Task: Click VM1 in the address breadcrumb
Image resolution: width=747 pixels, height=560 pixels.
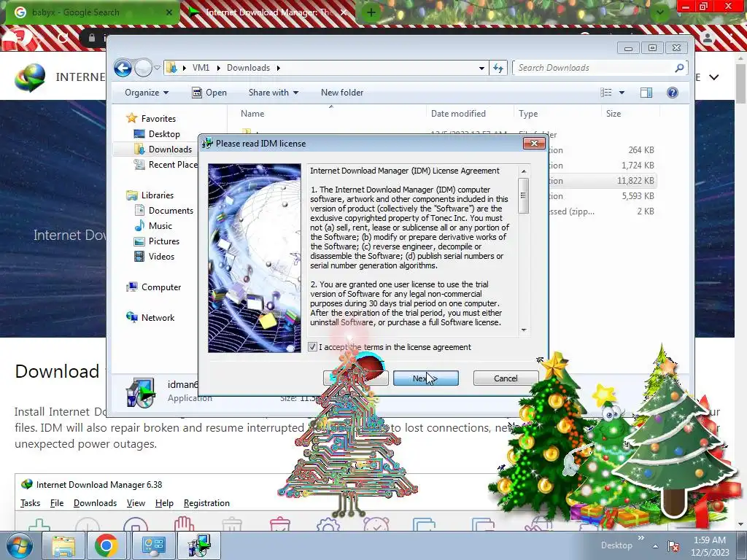Action: (201, 68)
